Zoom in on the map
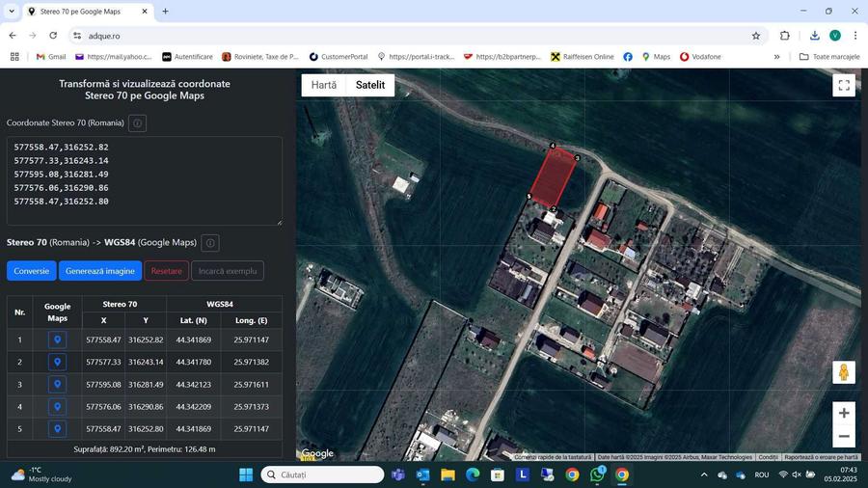Viewport: 868px width, 488px height. pos(844,413)
